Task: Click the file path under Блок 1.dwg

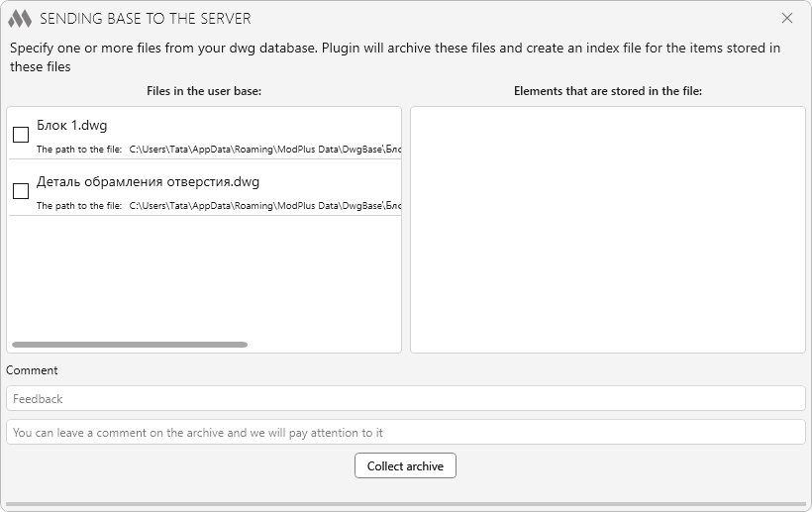Action: 263,150
